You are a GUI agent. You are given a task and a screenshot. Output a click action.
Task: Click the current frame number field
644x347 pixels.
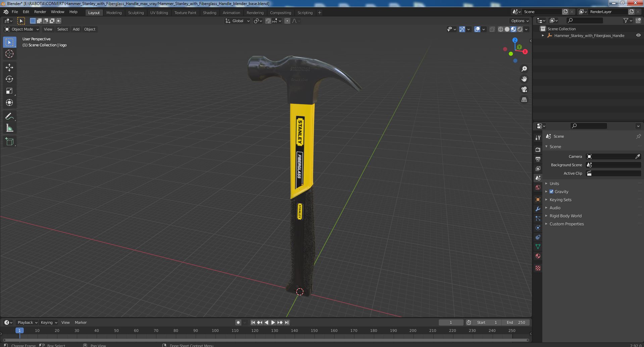click(x=451, y=322)
